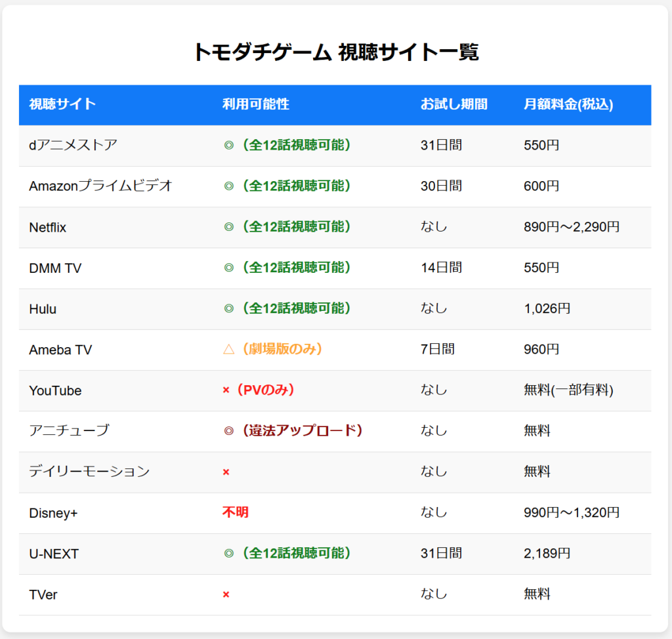The image size is (672, 639).
Task: Select the Hulu site name cell
Action: 43,308
